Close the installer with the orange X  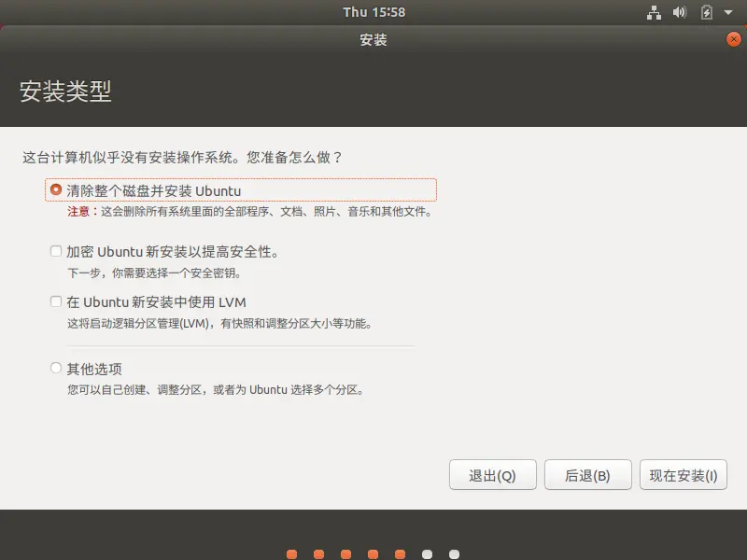[x=733, y=39]
